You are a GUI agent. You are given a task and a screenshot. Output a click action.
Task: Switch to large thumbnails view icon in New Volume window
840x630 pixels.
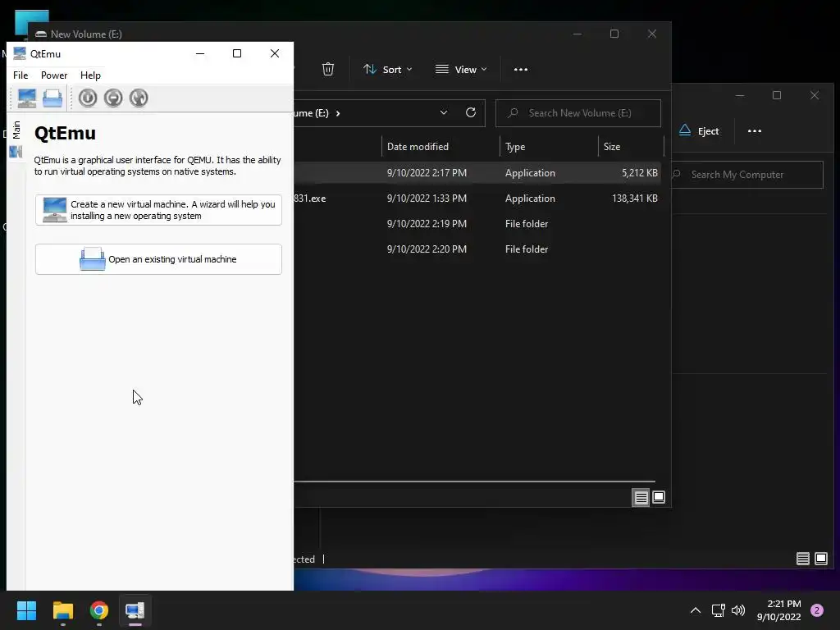[659, 498]
